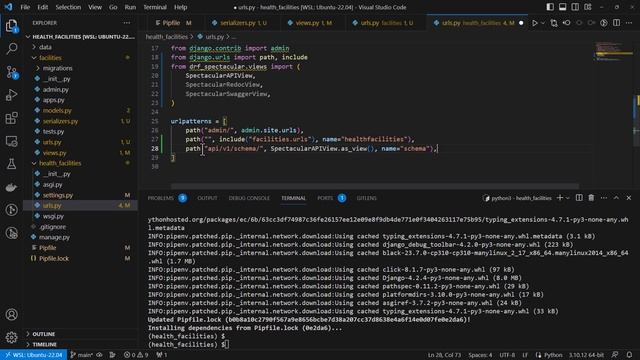Open manage.py in file explorer
This screenshot has width=640, height=360.
point(54,237)
